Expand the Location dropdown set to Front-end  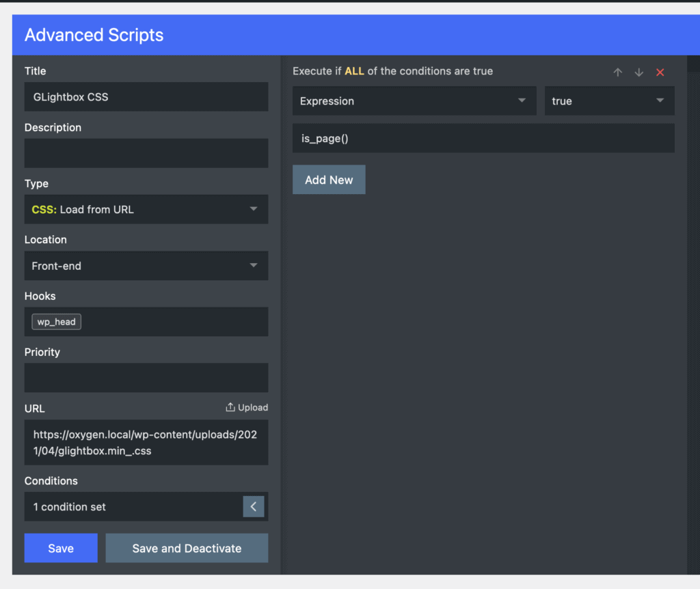(146, 265)
